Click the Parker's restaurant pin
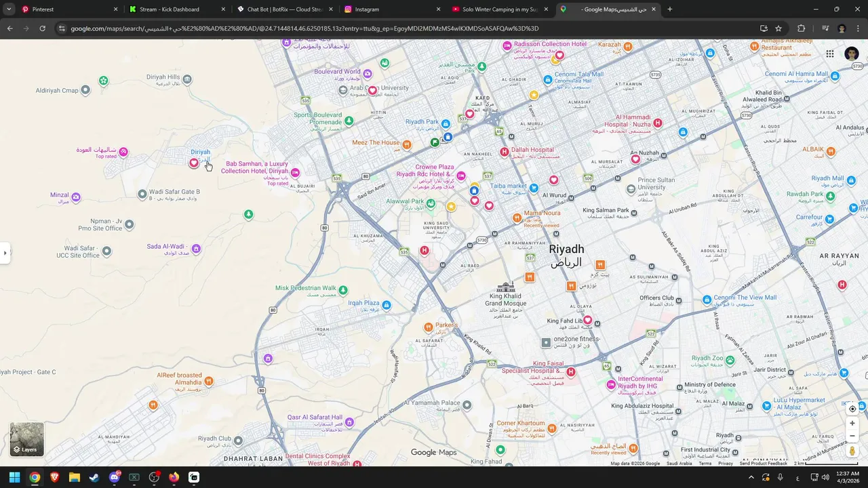The height and width of the screenshot is (488, 868). coord(428,327)
